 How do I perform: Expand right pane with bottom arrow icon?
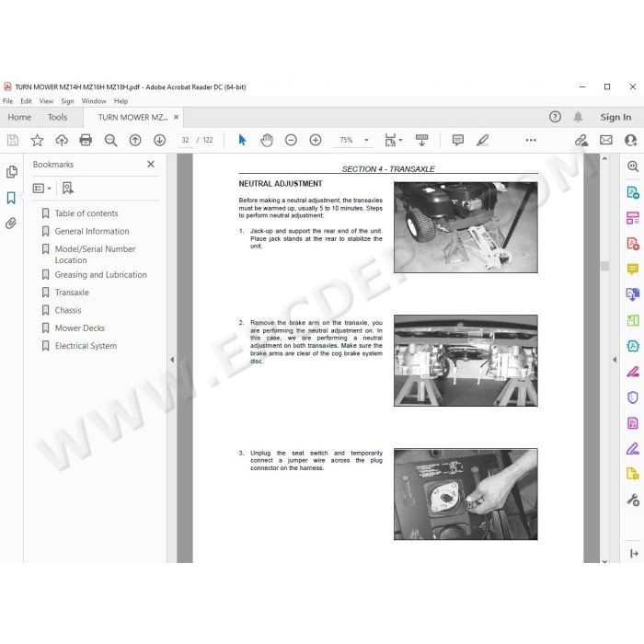point(634,554)
